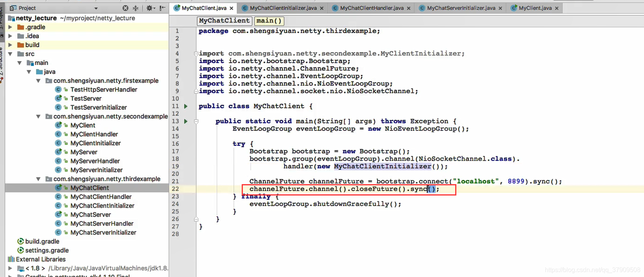Click gradle icon beside build.gradle
Screen dimensions: 644x277
pyautogui.click(x=21, y=241)
